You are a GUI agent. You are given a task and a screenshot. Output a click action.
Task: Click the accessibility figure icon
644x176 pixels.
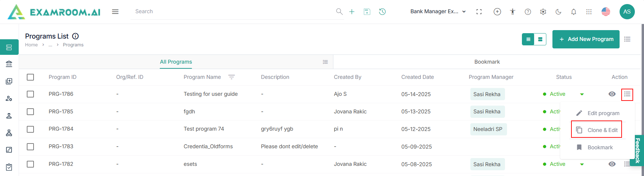pyautogui.click(x=512, y=12)
